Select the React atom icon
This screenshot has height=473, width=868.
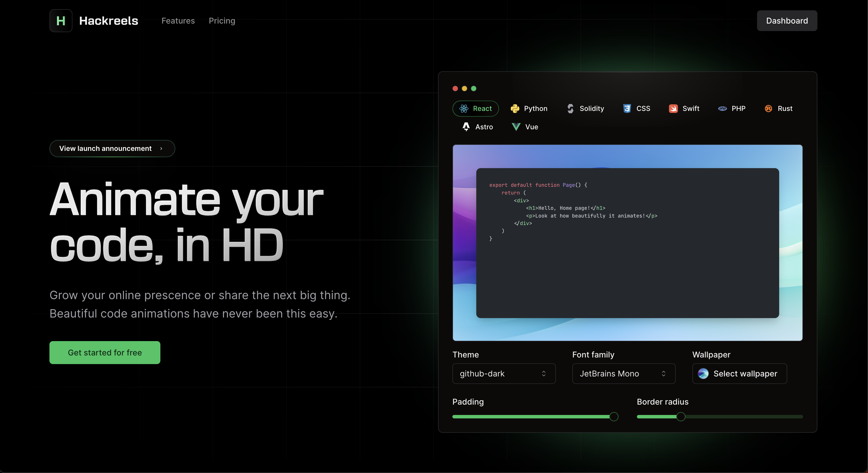click(464, 109)
